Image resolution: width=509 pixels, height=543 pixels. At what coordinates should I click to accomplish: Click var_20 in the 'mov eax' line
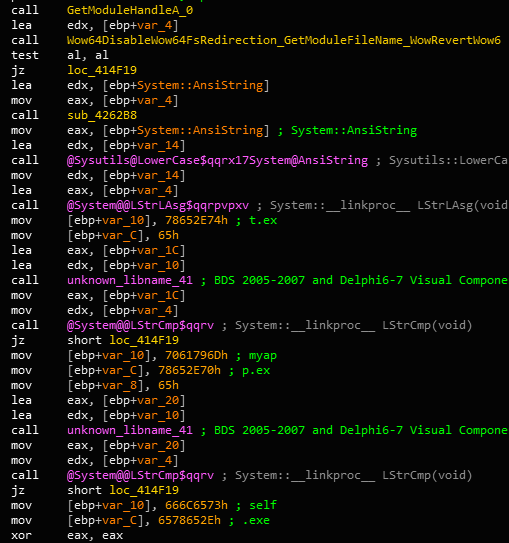(x=158, y=445)
